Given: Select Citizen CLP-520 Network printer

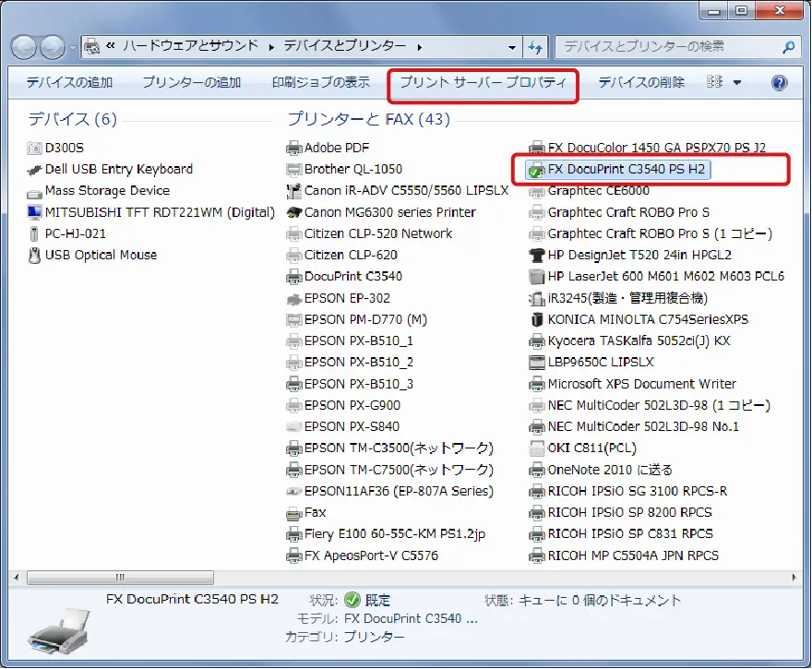Looking at the screenshot, I should pyautogui.click(x=369, y=234).
